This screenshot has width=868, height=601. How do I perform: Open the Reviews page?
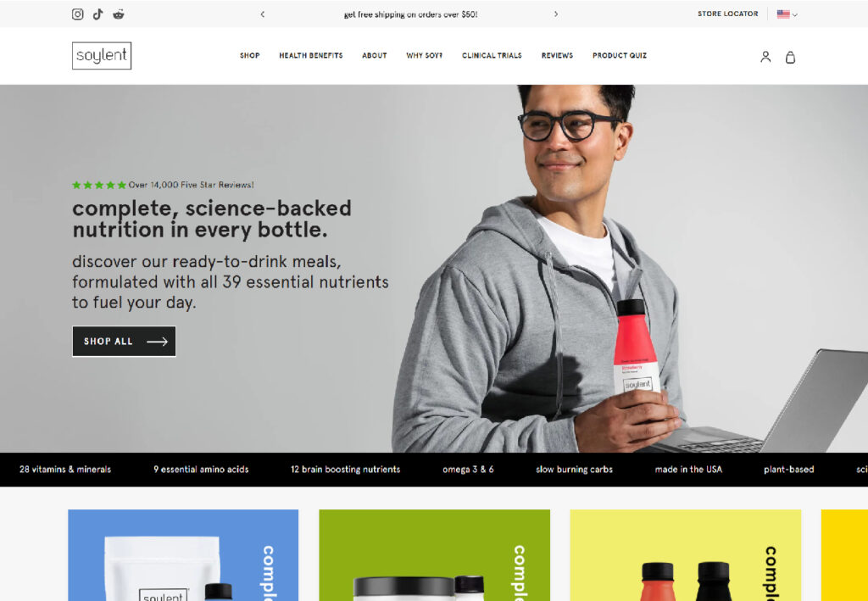(557, 55)
